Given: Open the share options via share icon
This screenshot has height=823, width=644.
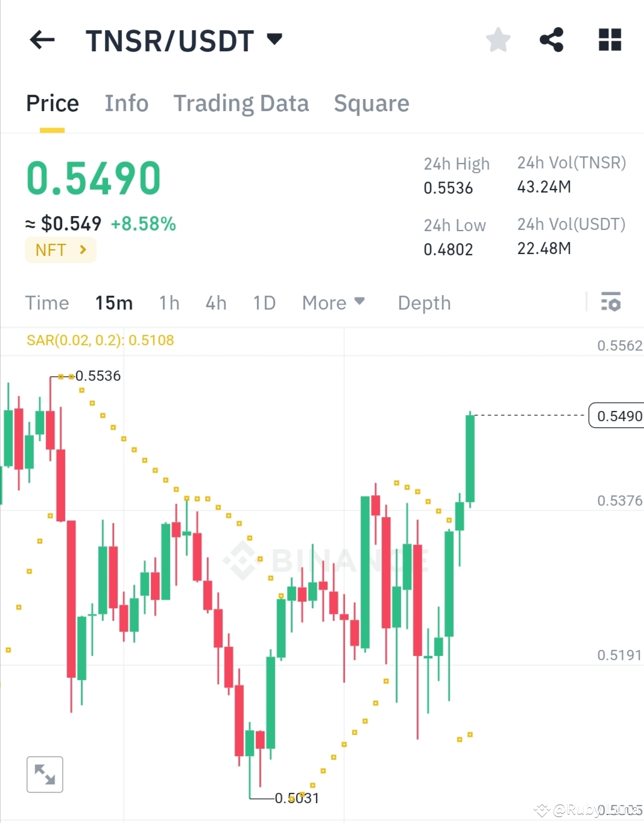Looking at the screenshot, I should coord(552,40).
